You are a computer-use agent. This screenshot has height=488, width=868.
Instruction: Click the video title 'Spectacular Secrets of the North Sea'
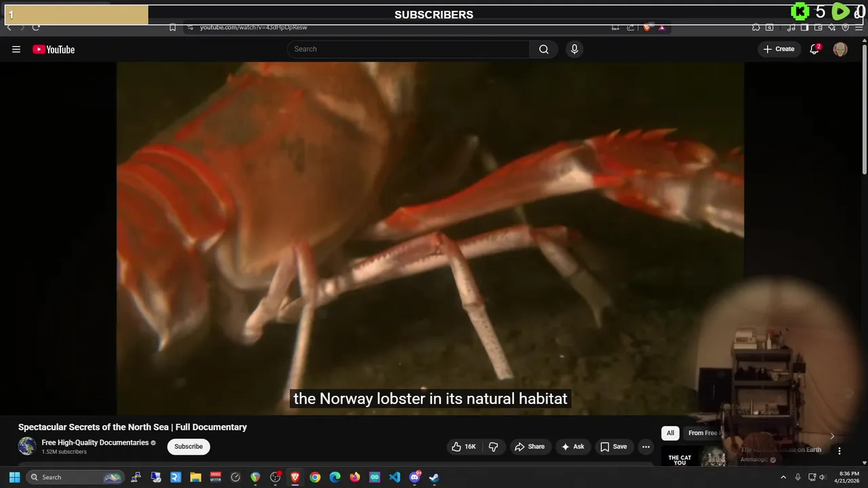click(132, 427)
